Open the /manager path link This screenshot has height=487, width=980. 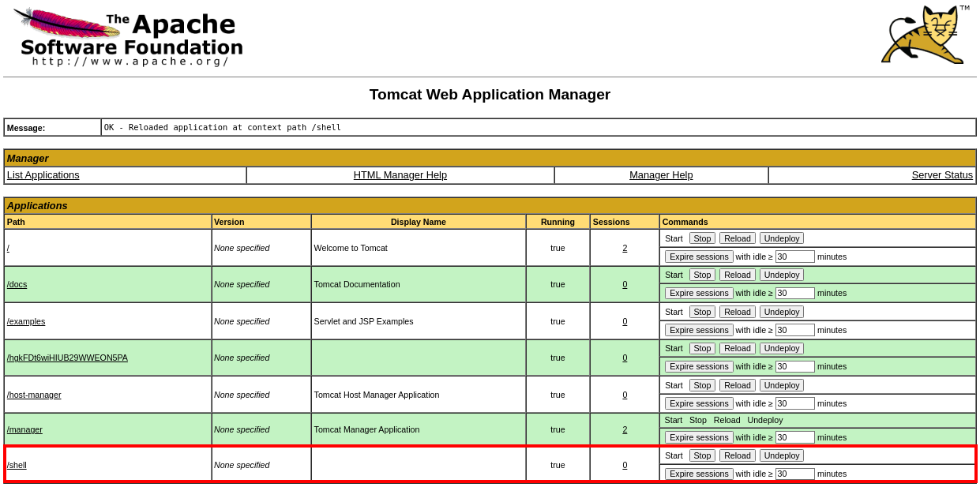[24, 429]
